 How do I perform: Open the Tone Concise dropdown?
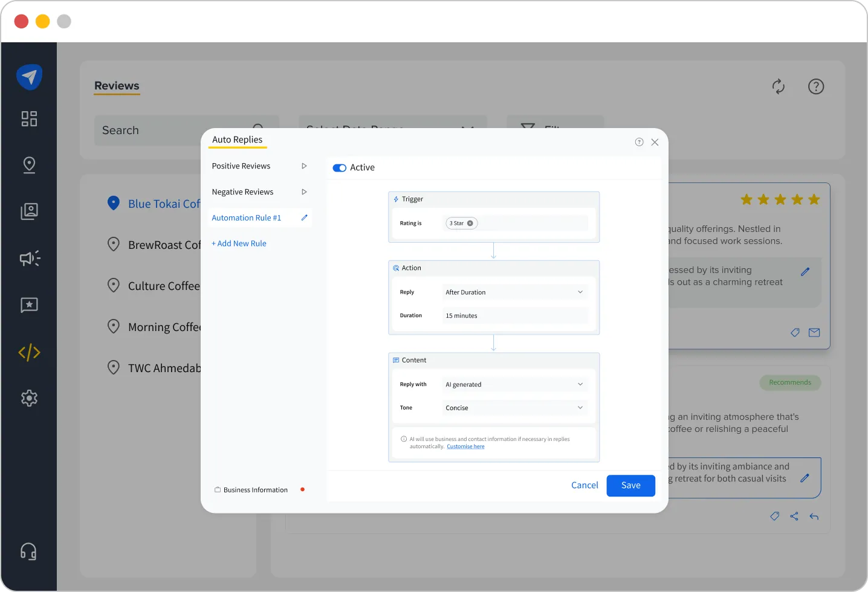514,408
